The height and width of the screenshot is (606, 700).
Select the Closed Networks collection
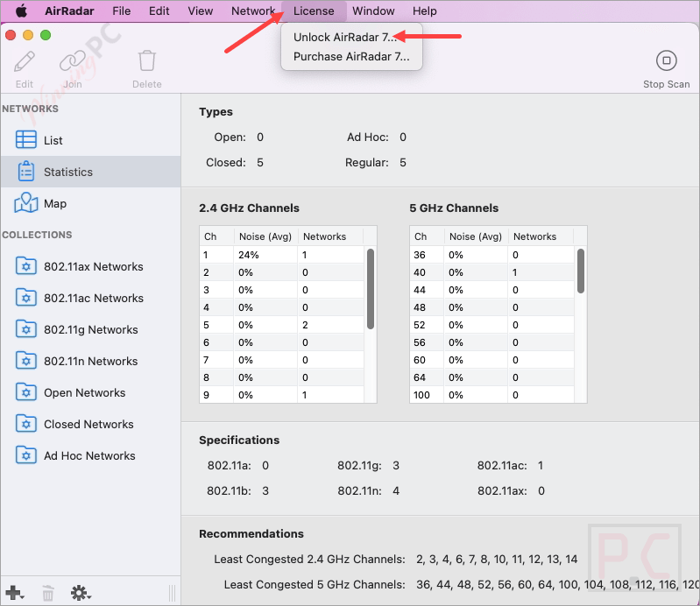coord(90,425)
